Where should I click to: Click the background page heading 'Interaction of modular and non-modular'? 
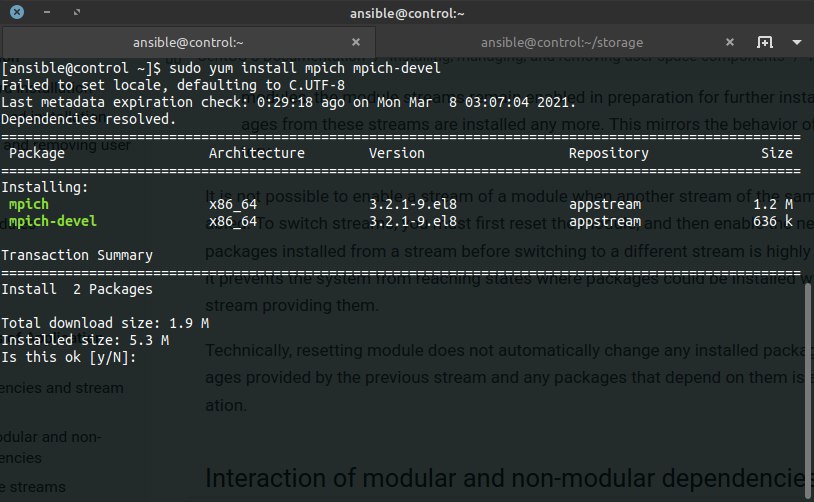[504, 478]
